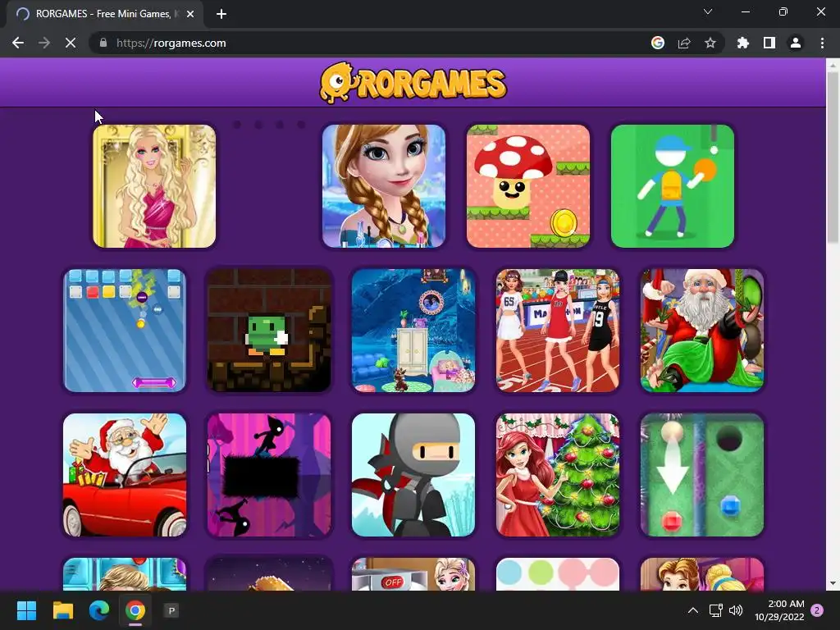840x630 pixels.
Task: Open the Santa in red car game
Action: pos(125,475)
